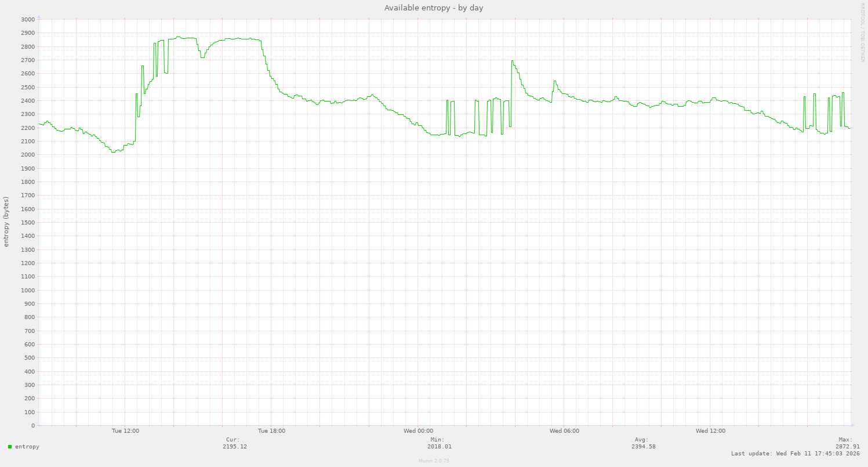Click the 'Wed 00:00' time axis label

coord(418,431)
